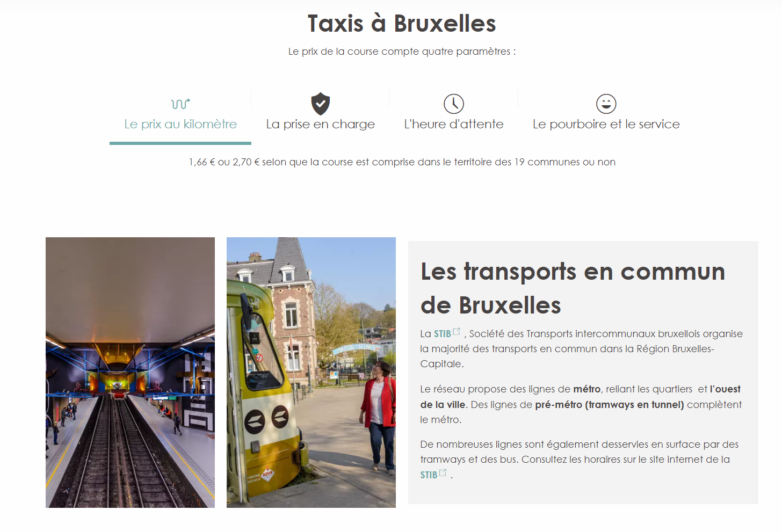Follow the STIB link at paragraph end

click(x=429, y=475)
